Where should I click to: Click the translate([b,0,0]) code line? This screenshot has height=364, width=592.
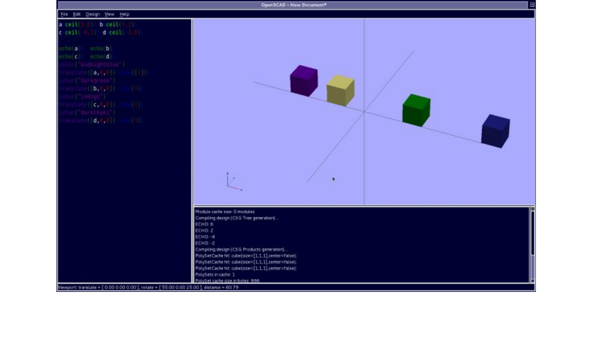(x=101, y=89)
